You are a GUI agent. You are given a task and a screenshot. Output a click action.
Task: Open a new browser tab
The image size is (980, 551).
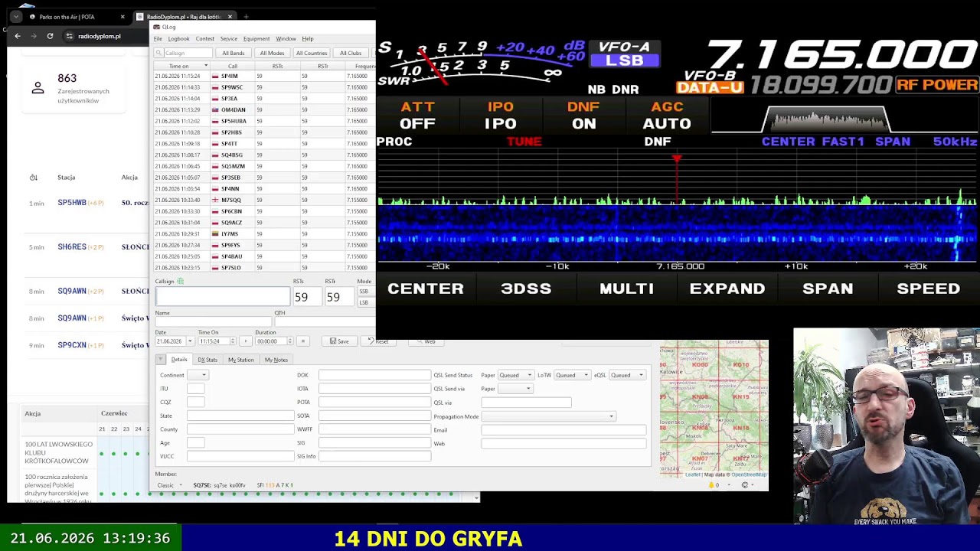tap(246, 16)
